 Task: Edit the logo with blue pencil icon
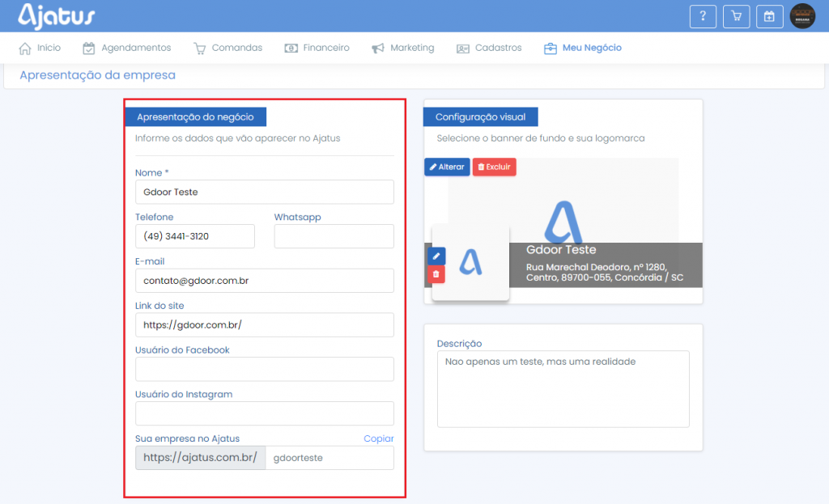click(436, 256)
